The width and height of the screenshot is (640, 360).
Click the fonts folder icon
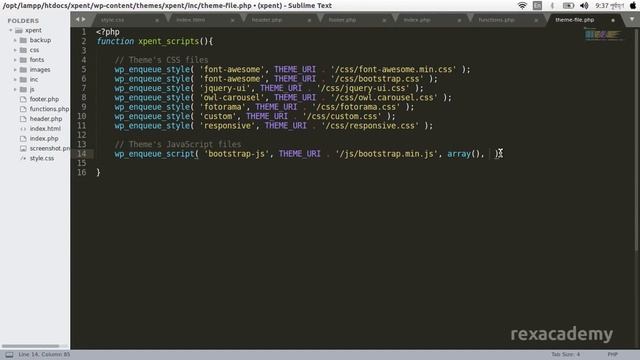[23, 60]
